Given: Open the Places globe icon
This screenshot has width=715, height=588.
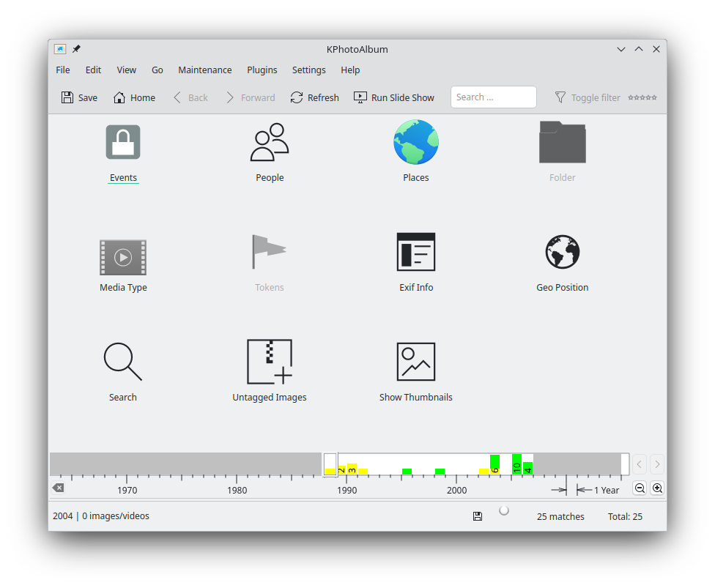Looking at the screenshot, I should click(415, 144).
